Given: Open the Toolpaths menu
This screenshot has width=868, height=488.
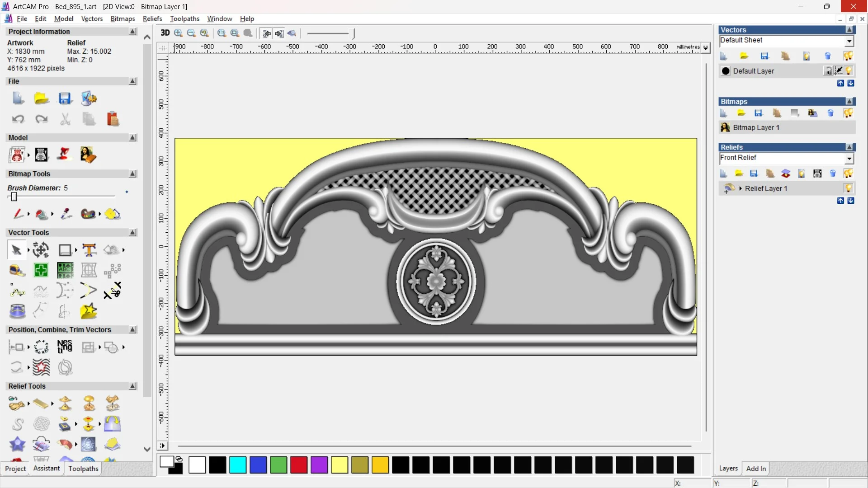Looking at the screenshot, I should pyautogui.click(x=184, y=19).
